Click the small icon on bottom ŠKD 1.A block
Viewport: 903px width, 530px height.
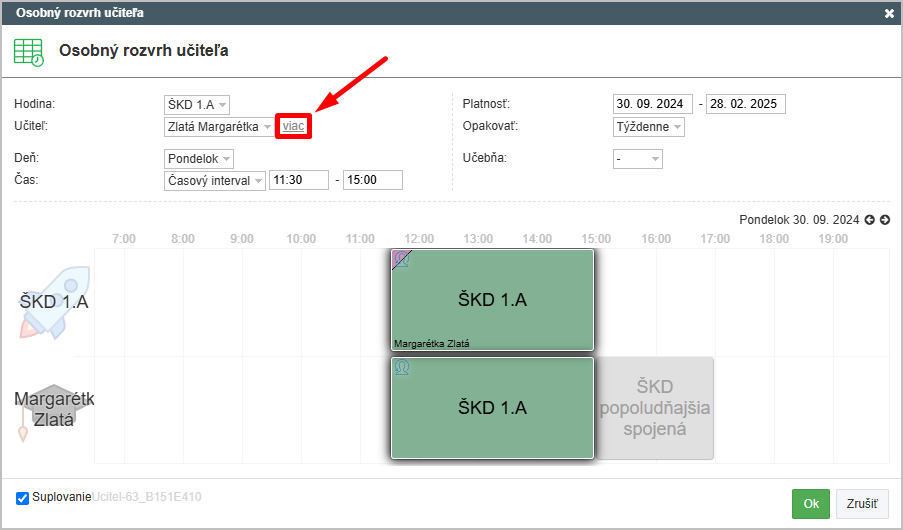[x=401, y=368]
